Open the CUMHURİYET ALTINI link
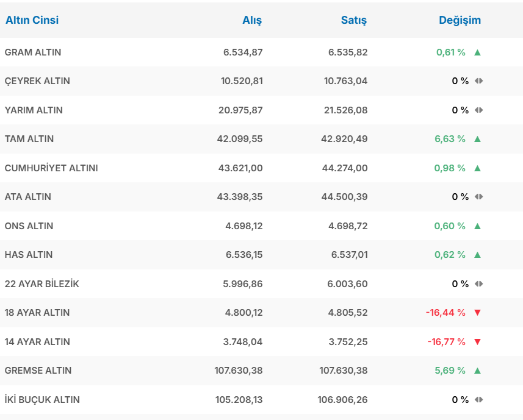This screenshot has width=523, height=420. pos(51,168)
